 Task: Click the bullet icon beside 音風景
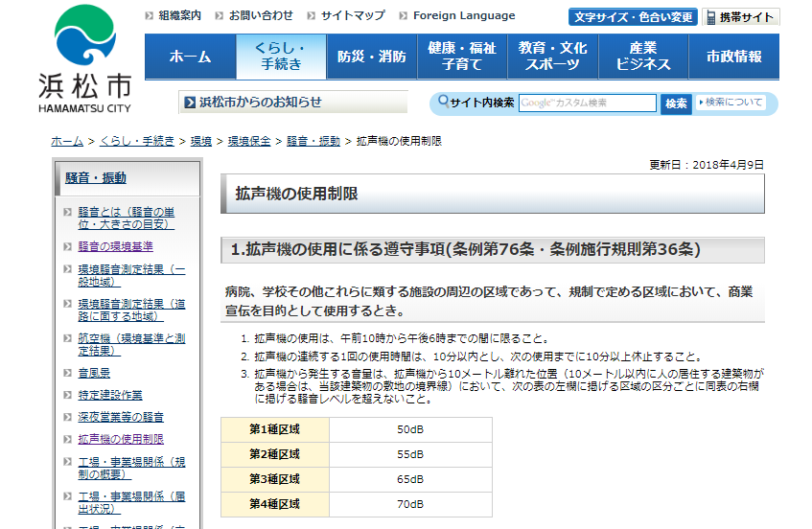pos(67,373)
